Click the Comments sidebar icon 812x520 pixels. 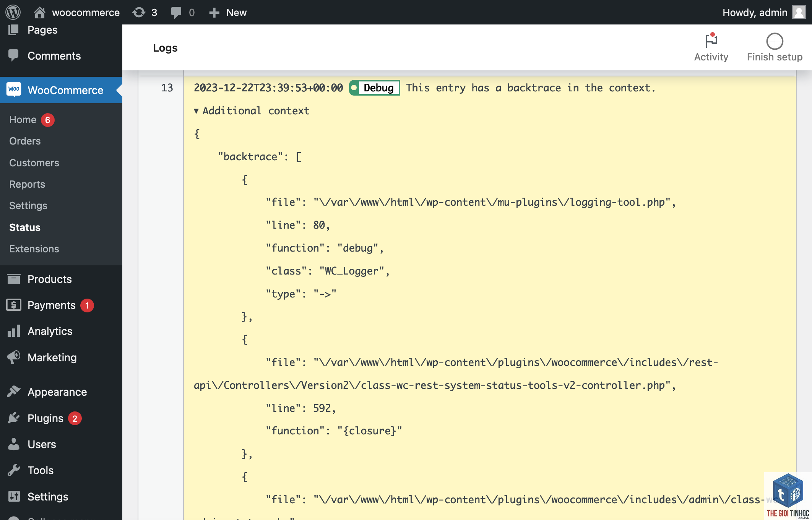[13, 55]
